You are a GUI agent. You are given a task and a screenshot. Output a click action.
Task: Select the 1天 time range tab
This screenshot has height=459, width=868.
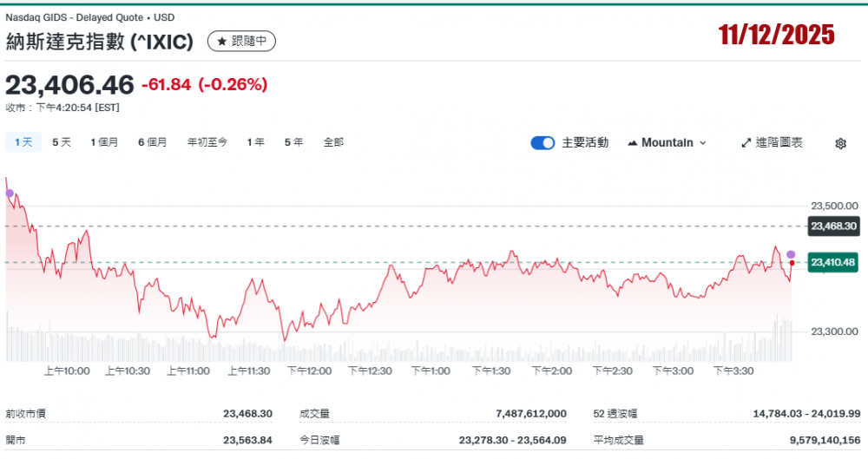point(23,142)
